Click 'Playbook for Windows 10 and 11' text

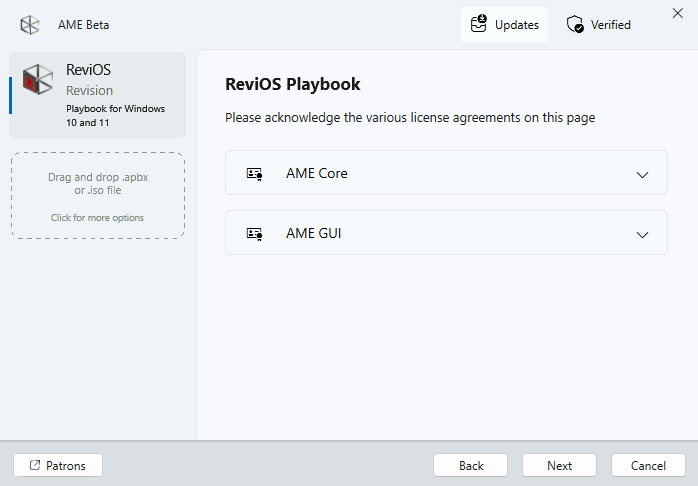[115, 115]
